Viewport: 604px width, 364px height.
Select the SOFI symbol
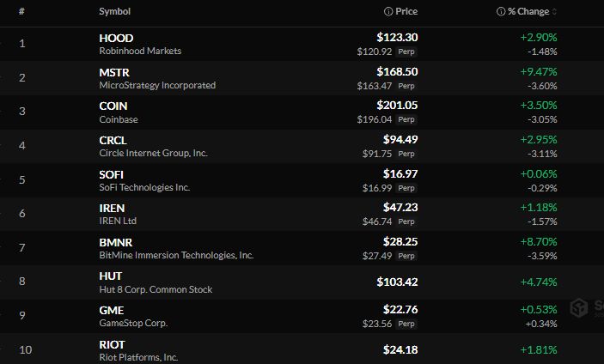point(111,174)
